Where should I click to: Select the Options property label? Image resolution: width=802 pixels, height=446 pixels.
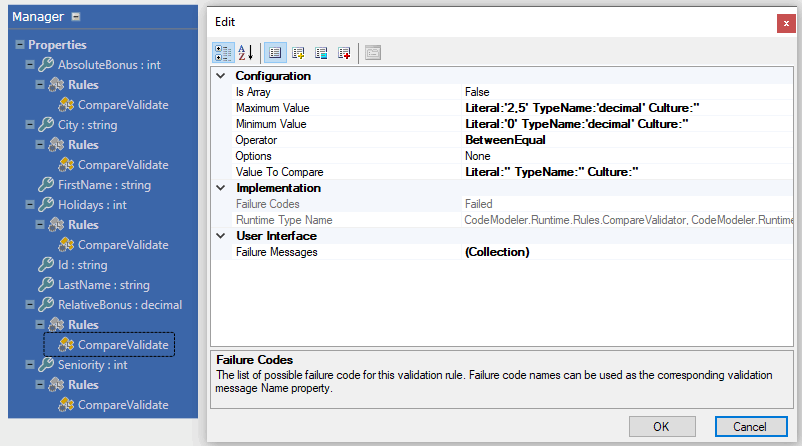pos(253,156)
